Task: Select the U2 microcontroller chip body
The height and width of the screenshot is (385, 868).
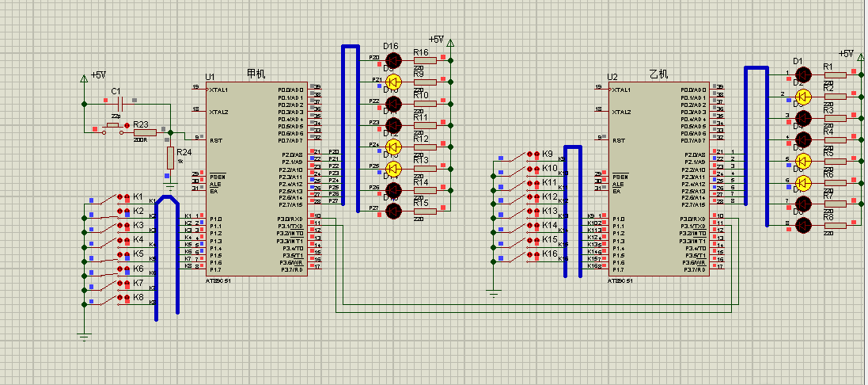Action: pyautogui.click(x=659, y=180)
